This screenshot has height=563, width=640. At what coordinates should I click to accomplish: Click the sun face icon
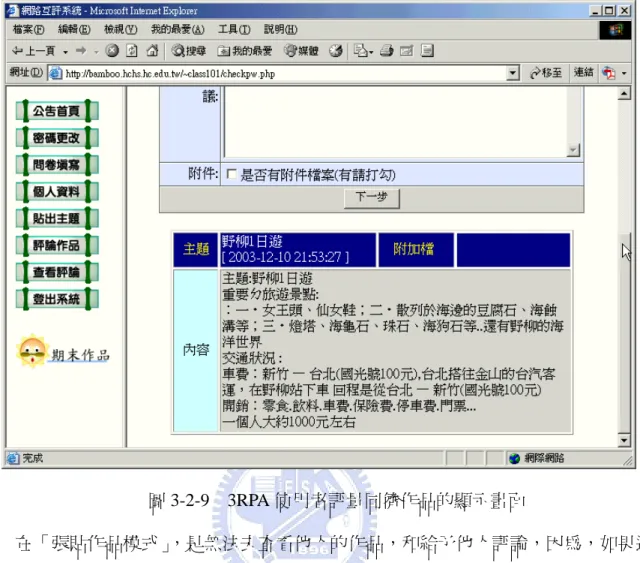33,352
